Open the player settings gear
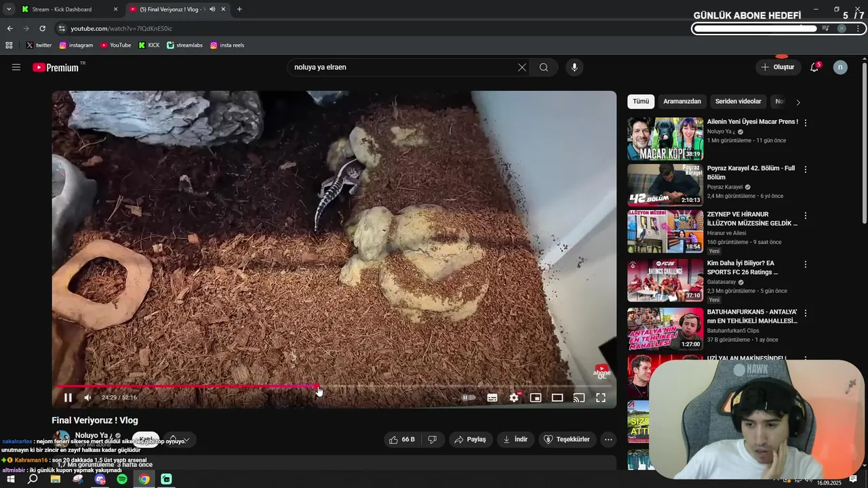This screenshot has height=488, width=868. [x=514, y=398]
